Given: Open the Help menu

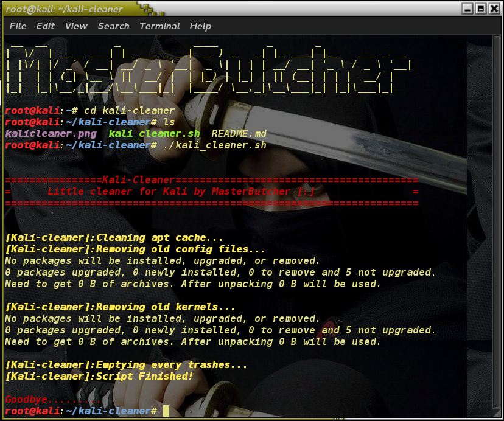Looking at the screenshot, I should [x=200, y=26].
